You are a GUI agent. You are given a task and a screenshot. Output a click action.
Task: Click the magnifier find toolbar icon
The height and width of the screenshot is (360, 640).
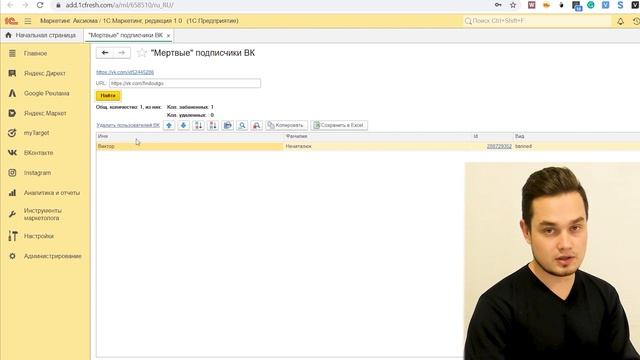click(242, 125)
